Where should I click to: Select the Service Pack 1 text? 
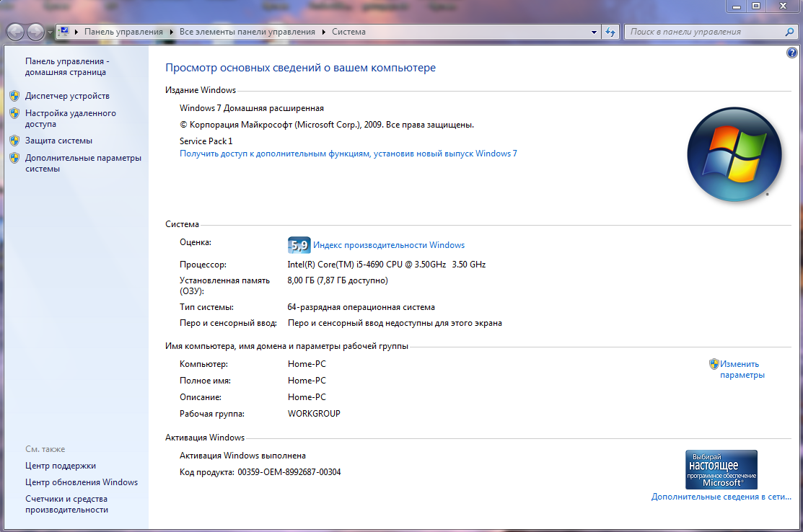coord(206,141)
